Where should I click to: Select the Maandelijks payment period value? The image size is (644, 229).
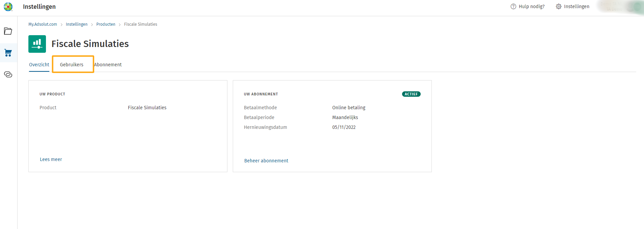pyautogui.click(x=345, y=117)
